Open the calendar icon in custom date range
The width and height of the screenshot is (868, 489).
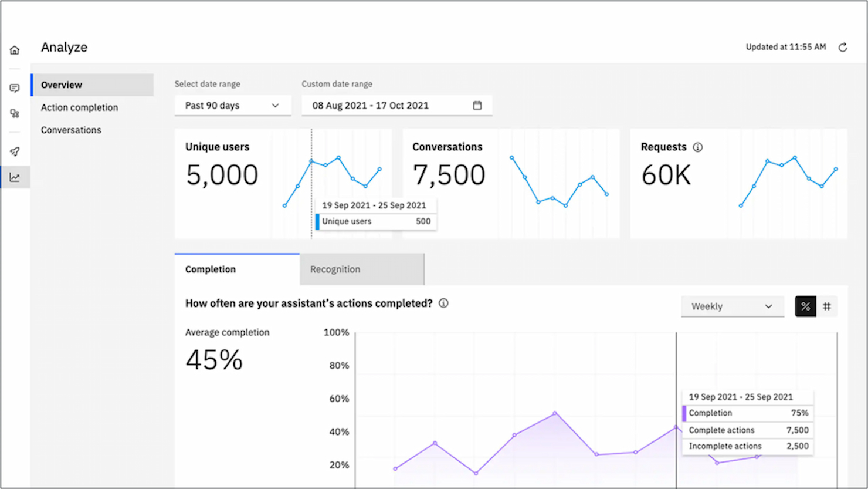coord(477,106)
